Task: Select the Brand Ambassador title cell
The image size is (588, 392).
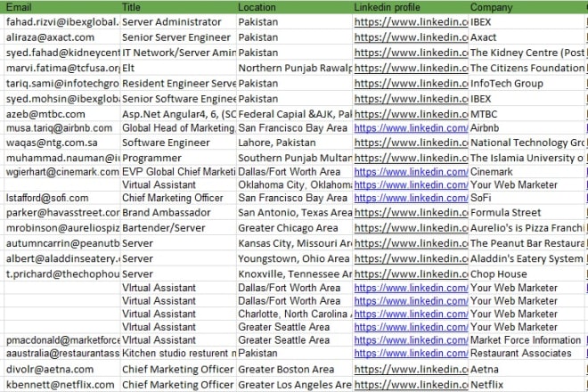Action: 178,212
